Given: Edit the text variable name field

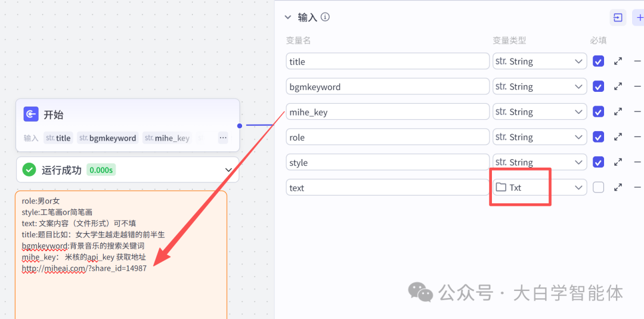Looking at the screenshot, I should click(388, 187).
